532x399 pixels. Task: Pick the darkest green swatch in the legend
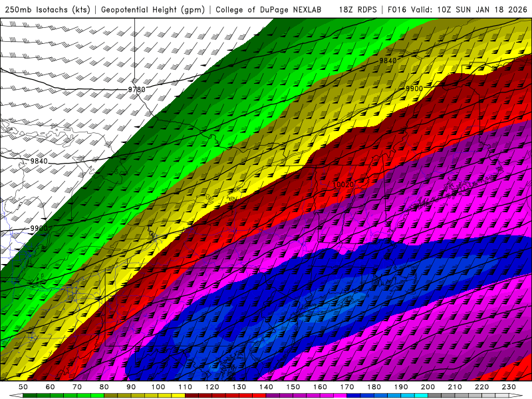pos(30,396)
